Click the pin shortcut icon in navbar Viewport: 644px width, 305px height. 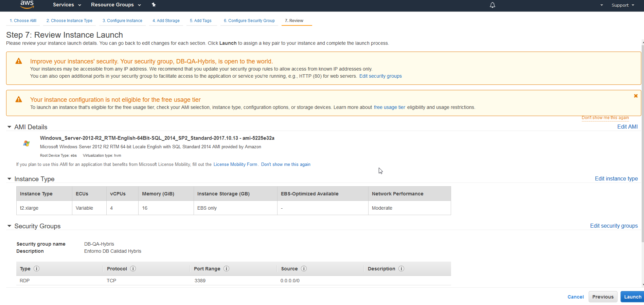click(154, 5)
